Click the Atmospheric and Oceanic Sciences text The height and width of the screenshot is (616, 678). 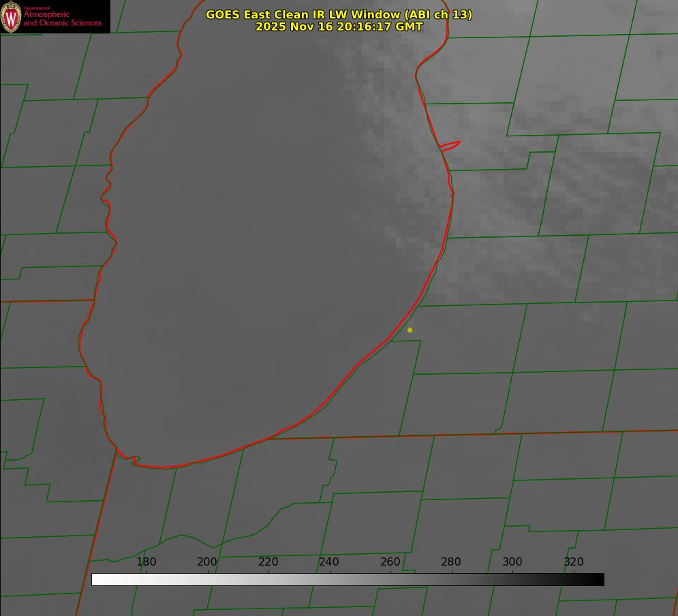[x=62, y=18]
